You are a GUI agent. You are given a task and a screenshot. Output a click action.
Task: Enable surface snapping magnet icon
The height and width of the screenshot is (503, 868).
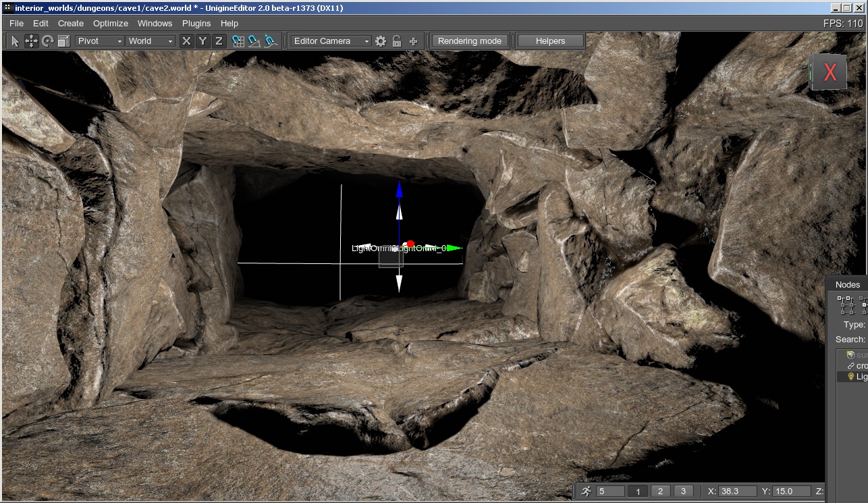tap(271, 41)
